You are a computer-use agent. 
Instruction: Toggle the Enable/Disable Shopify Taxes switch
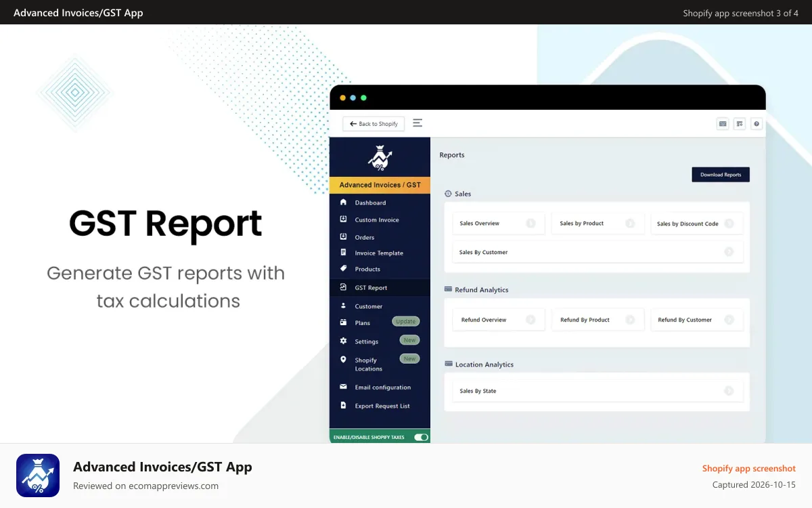tap(422, 437)
